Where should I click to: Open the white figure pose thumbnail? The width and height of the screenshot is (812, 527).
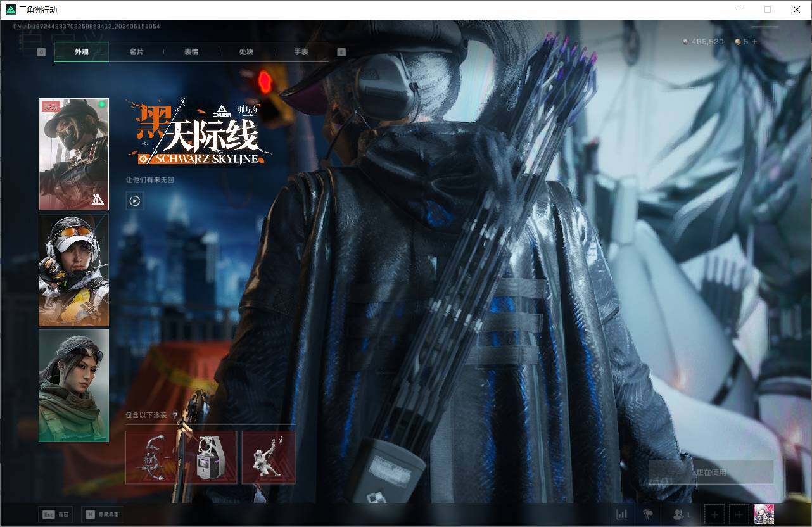click(269, 457)
